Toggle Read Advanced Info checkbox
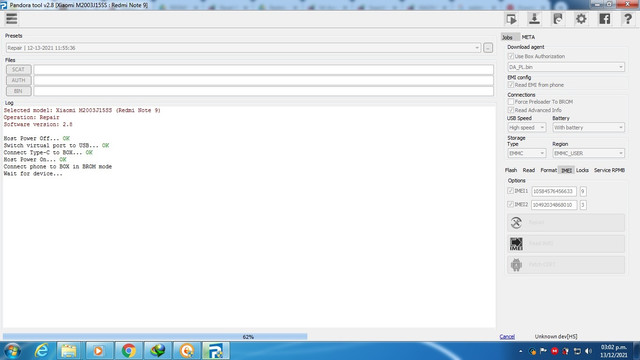640x360 pixels. (x=510, y=110)
